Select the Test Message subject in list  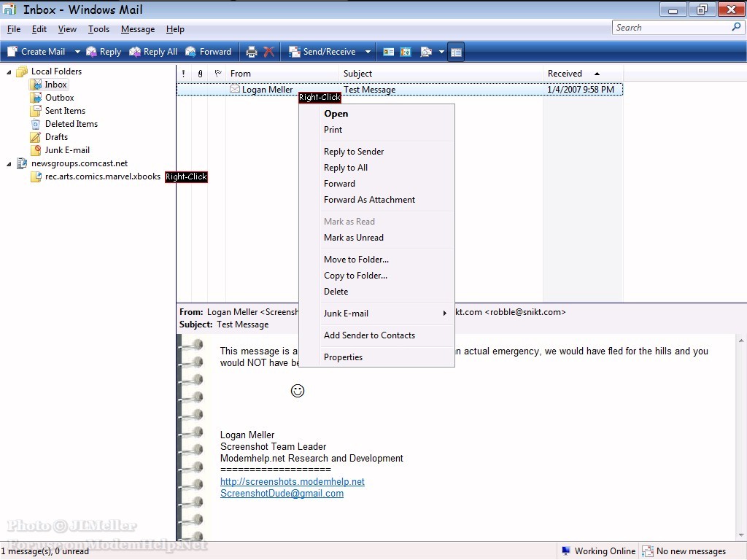click(370, 90)
